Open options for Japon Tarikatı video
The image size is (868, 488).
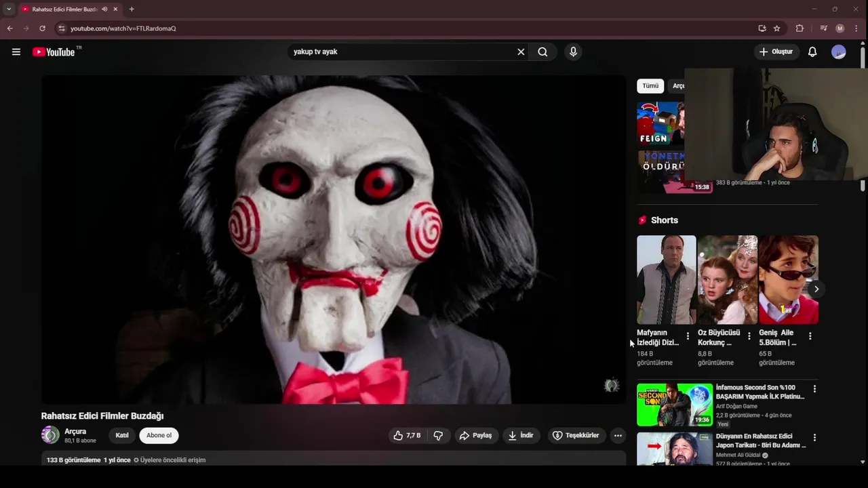pos(814,438)
